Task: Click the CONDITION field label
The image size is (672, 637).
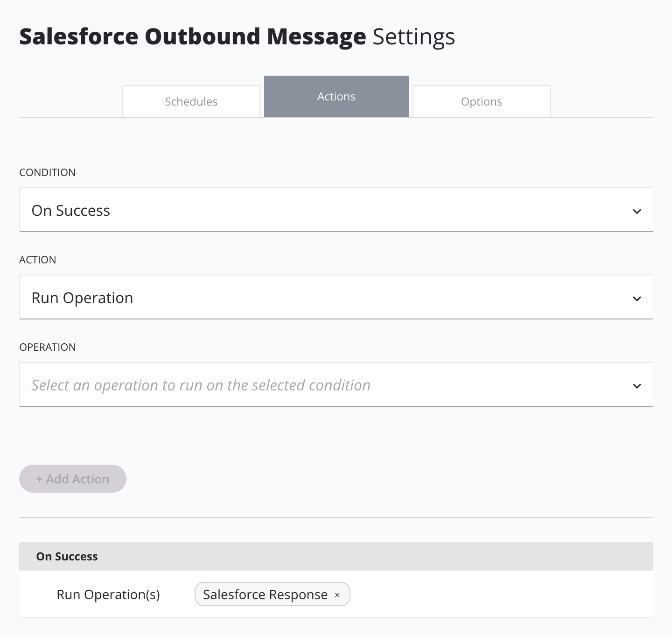Action: [47, 172]
